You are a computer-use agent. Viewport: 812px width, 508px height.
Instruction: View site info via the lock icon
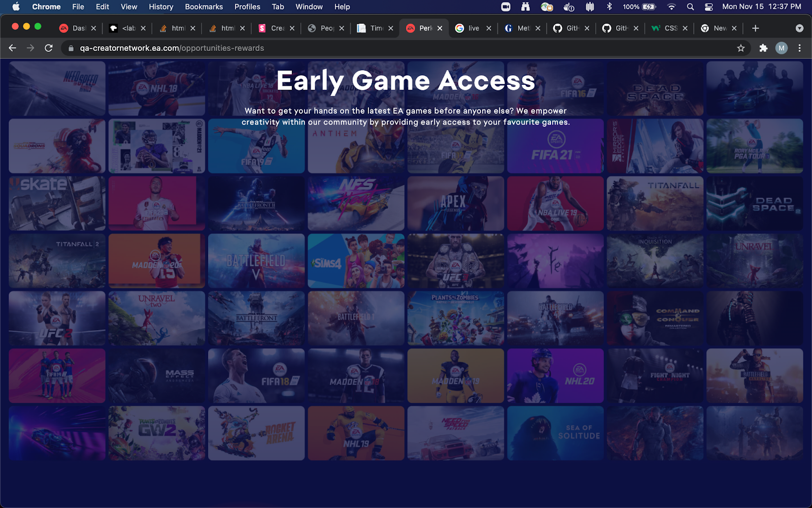tap(71, 48)
